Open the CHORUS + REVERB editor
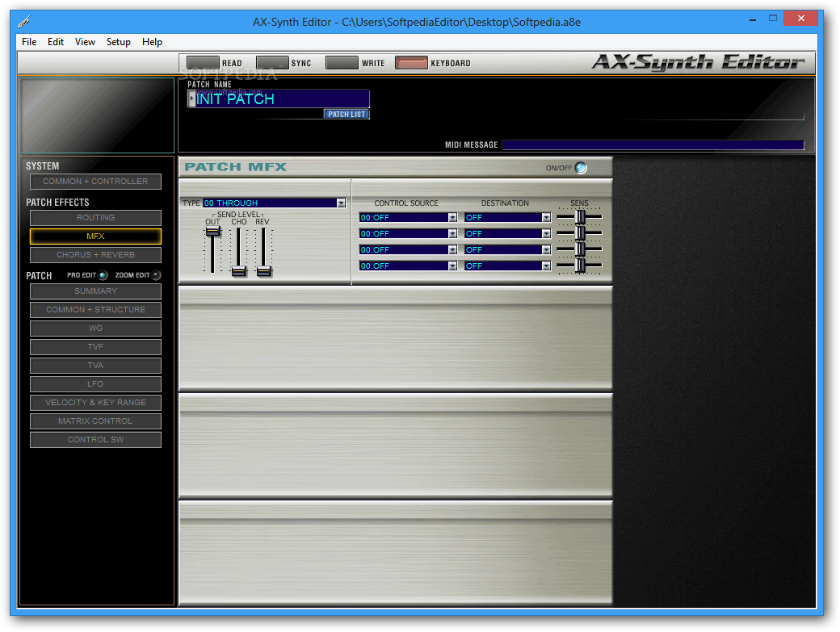The height and width of the screenshot is (632, 840). [x=94, y=254]
